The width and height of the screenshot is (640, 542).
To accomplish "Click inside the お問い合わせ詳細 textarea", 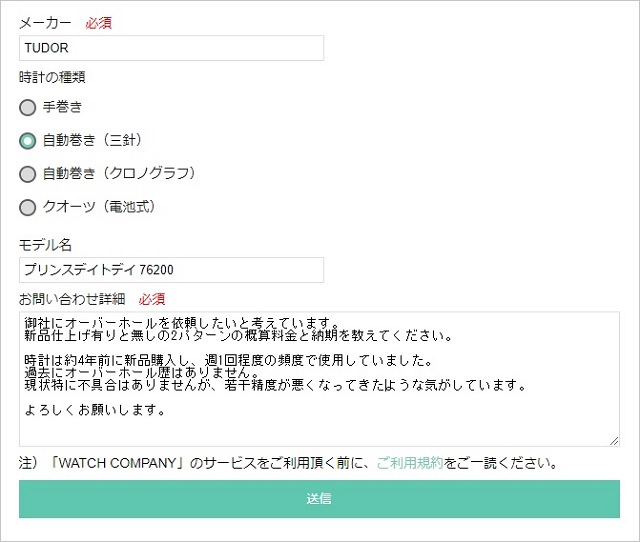I will 319,379.
